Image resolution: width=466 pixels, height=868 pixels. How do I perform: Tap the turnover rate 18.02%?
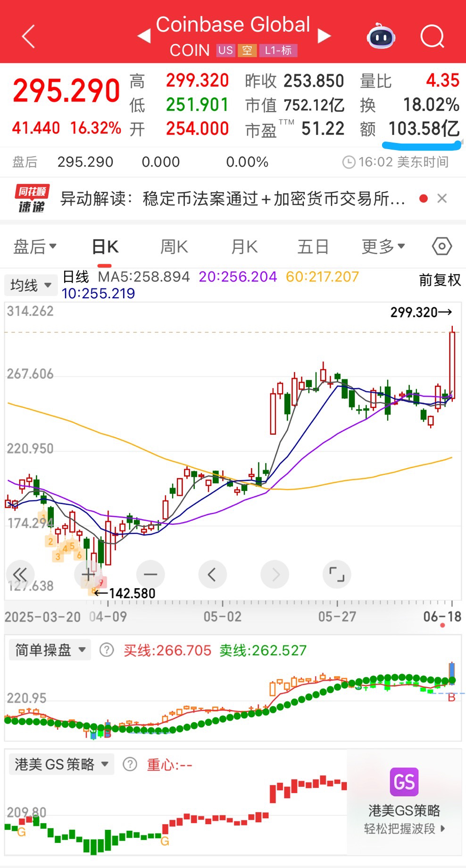pyautogui.click(x=431, y=105)
